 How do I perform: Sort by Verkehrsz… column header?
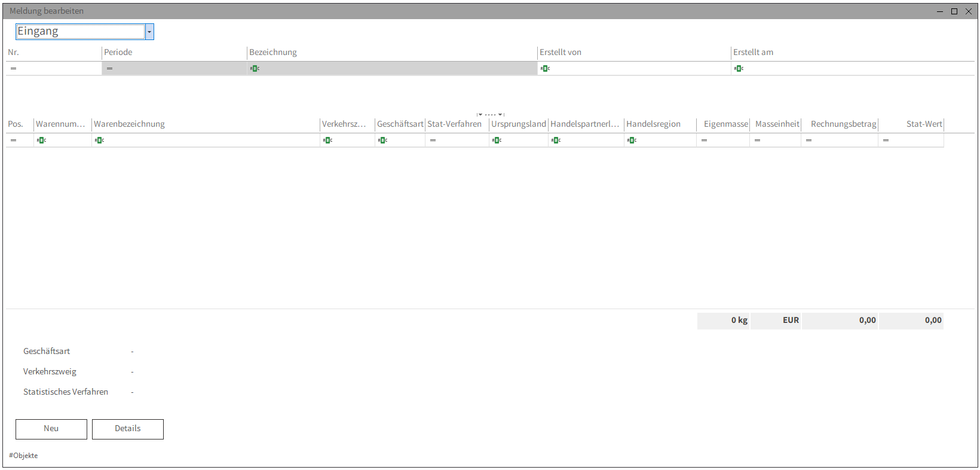click(x=347, y=124)
